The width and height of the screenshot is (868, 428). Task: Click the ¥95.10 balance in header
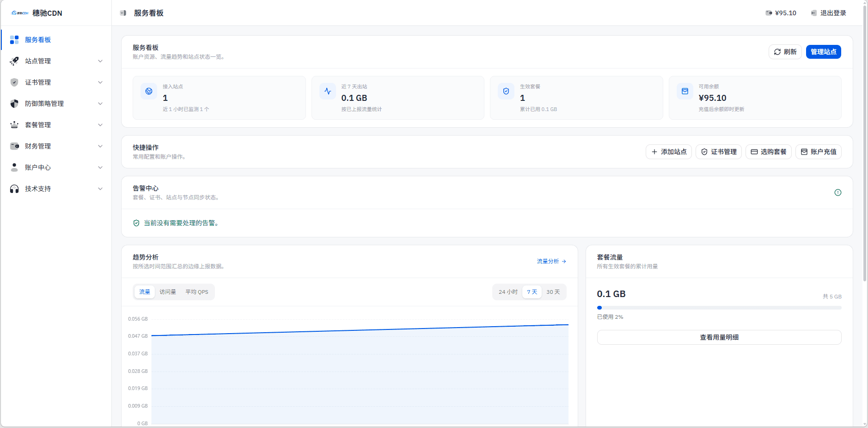point(781,13)
